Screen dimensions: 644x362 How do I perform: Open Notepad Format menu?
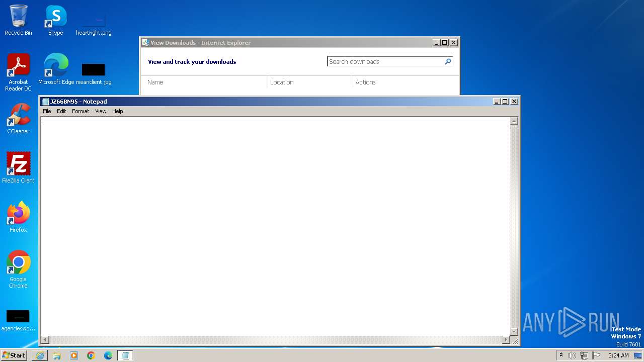point(80,111)
